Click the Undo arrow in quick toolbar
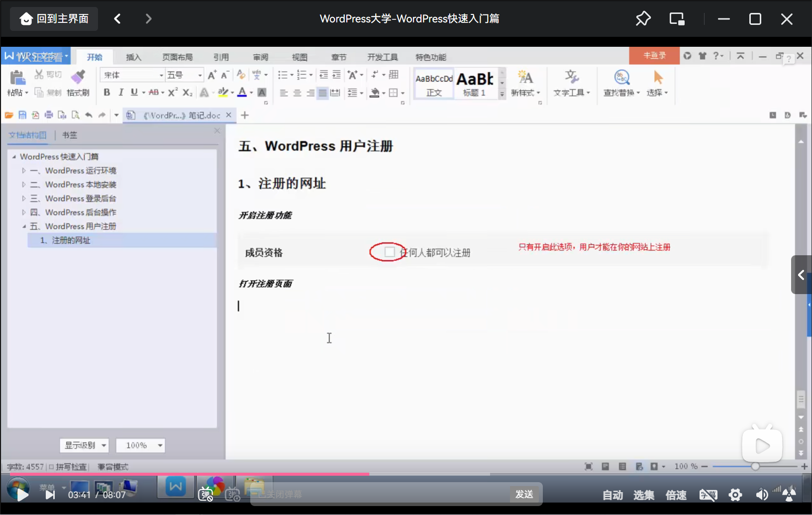 (x=89, y=115)
